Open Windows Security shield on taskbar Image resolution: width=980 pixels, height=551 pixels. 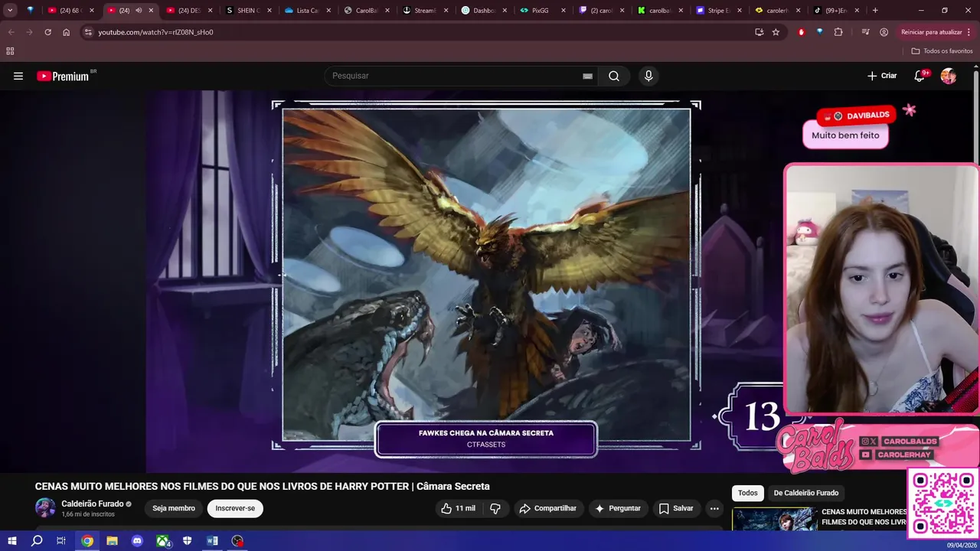pos(187,541)
